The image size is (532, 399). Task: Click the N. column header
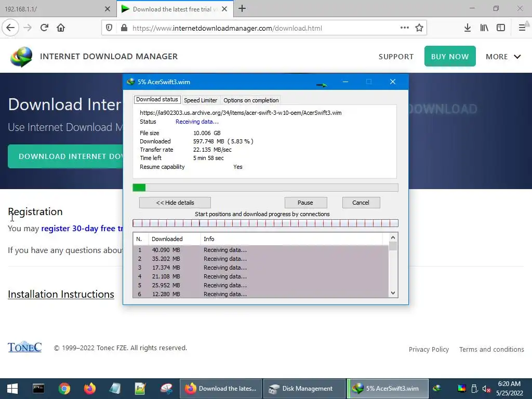point(141,239)
